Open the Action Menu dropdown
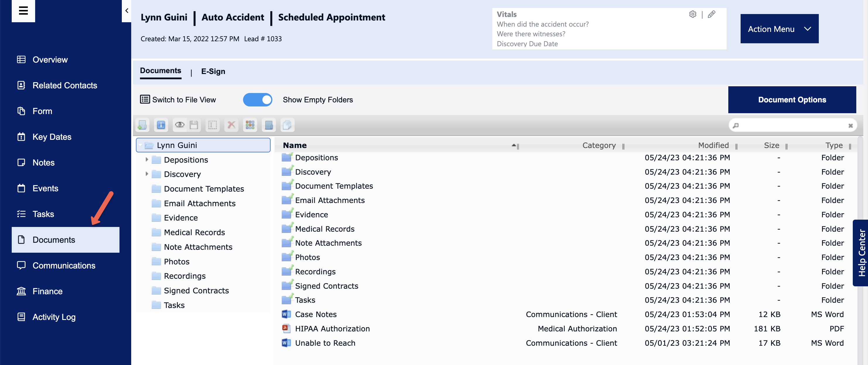Viewport: 868px width, 365px height. click(x=779, y=29)
